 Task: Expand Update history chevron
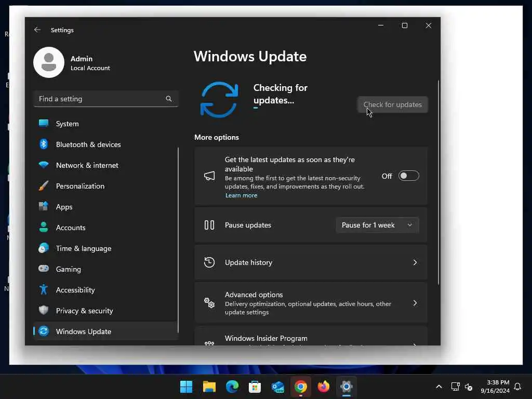415,262
